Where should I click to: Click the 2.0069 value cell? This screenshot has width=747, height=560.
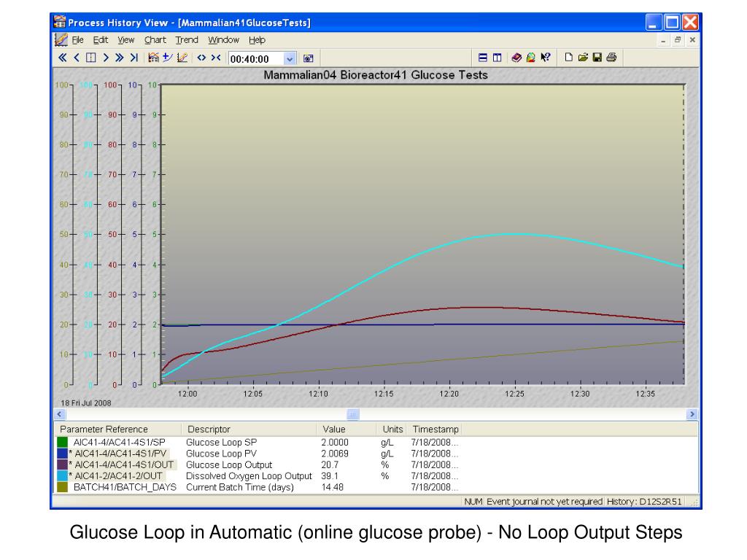point(334,454)
